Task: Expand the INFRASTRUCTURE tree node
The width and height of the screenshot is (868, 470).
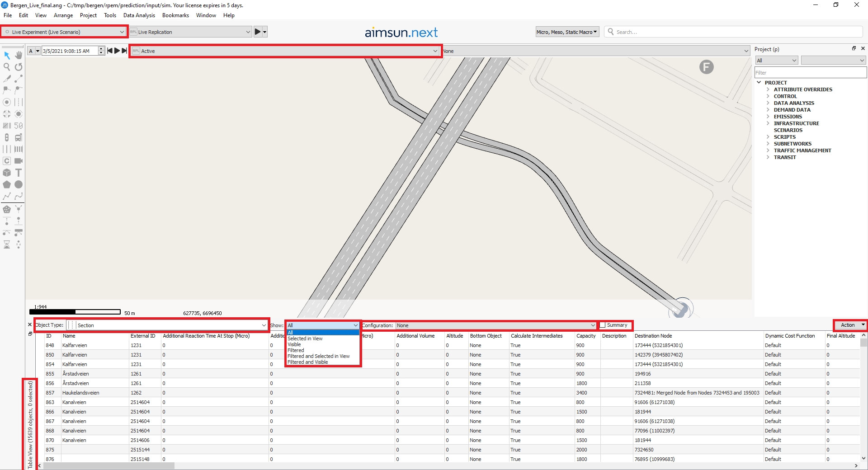Action: click(x=768, y=123)
